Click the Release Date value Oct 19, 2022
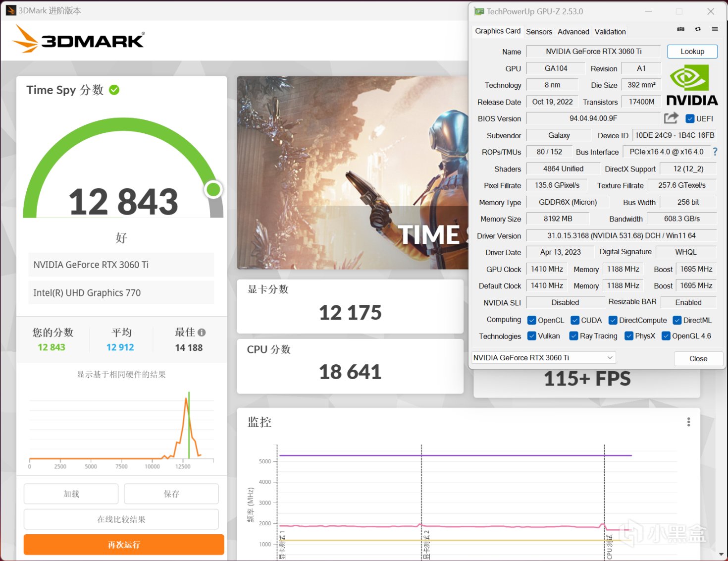Viewport: 728px width, 561px height. (552, 102)
